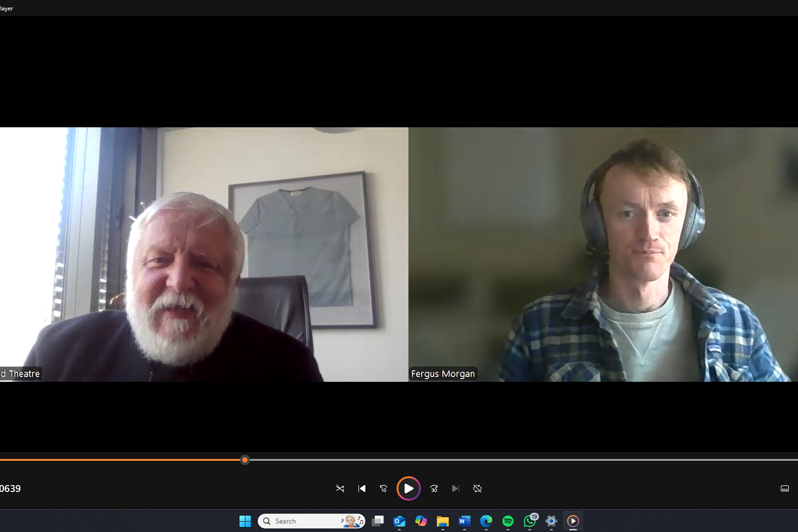
Task: Open the Windows Start menu
Action: (245, 521)
